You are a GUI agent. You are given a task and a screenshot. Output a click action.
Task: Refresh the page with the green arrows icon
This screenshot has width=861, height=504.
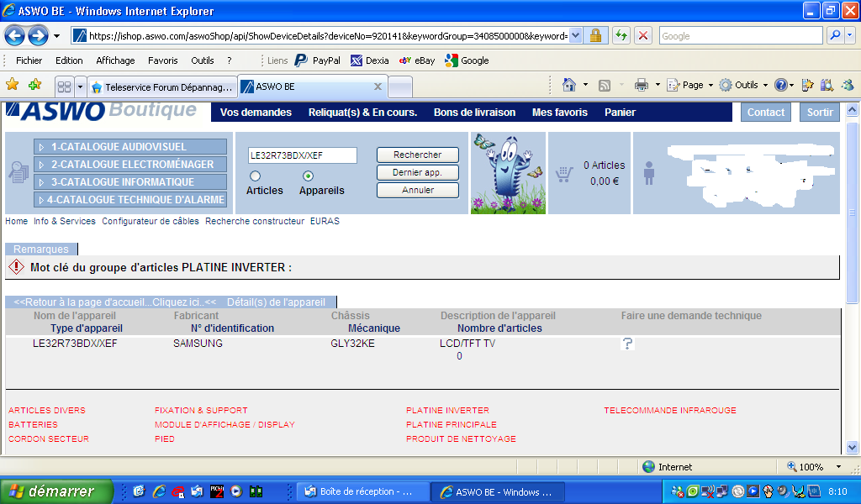[621, 36]
